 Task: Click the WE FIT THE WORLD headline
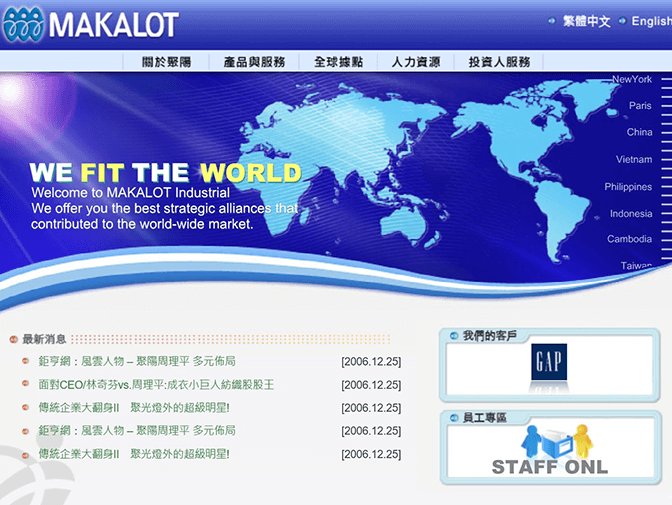click(x=165, y=172)
